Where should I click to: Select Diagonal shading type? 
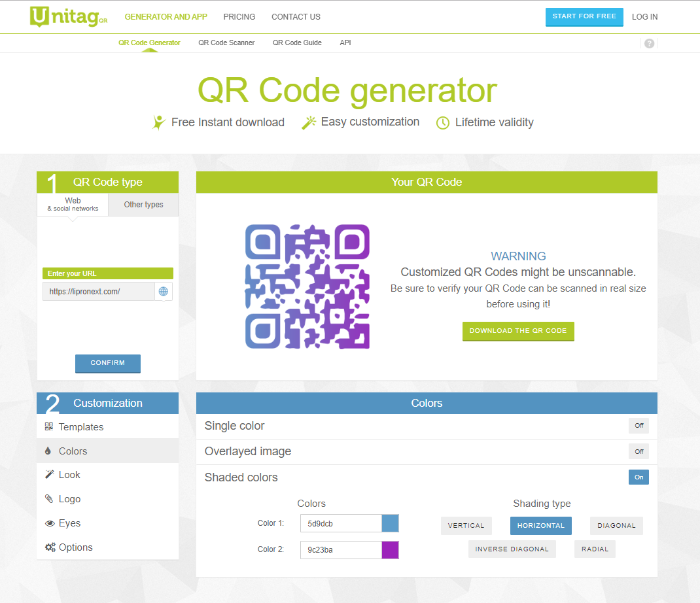tap(616, 525)
